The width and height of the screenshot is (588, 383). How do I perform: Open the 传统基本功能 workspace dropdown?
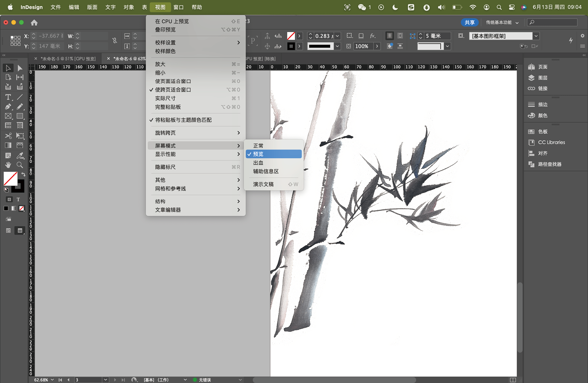(502, 22)
